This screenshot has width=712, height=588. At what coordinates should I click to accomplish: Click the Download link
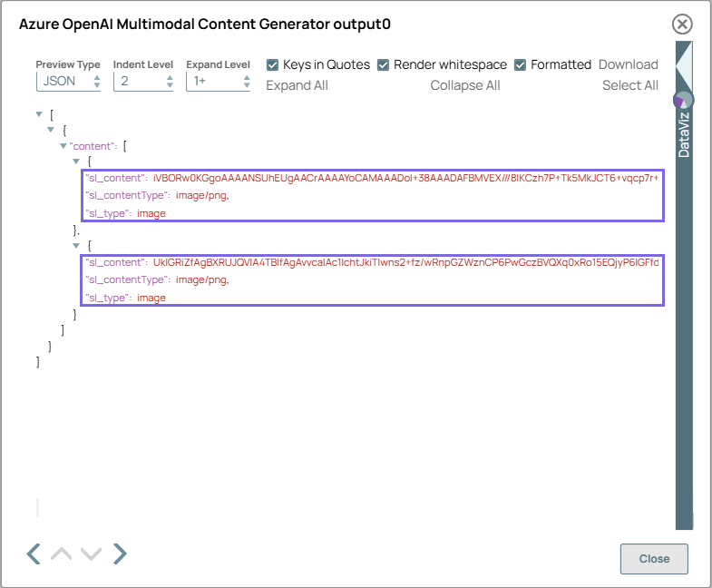[628, 64]
